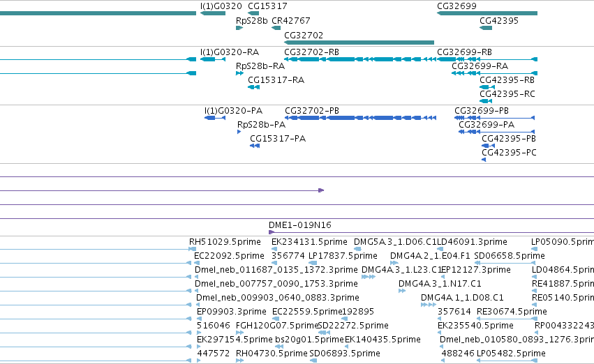Click the 516046 EST label

click(x=214, y=326)
